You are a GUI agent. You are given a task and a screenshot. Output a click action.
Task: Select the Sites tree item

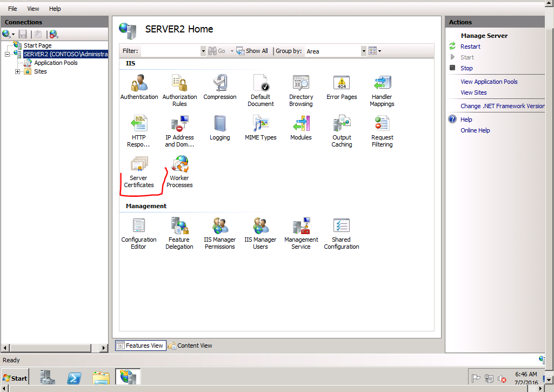point(41,71)
